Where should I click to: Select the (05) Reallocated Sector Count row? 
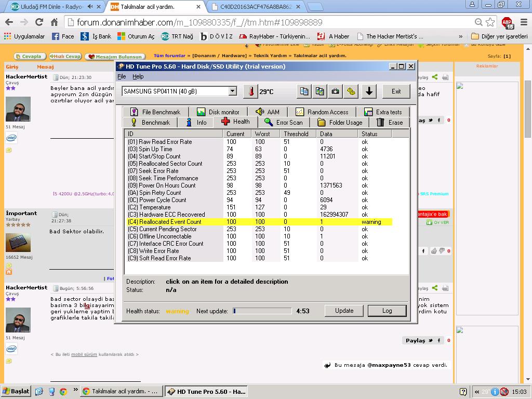point(260,164)
